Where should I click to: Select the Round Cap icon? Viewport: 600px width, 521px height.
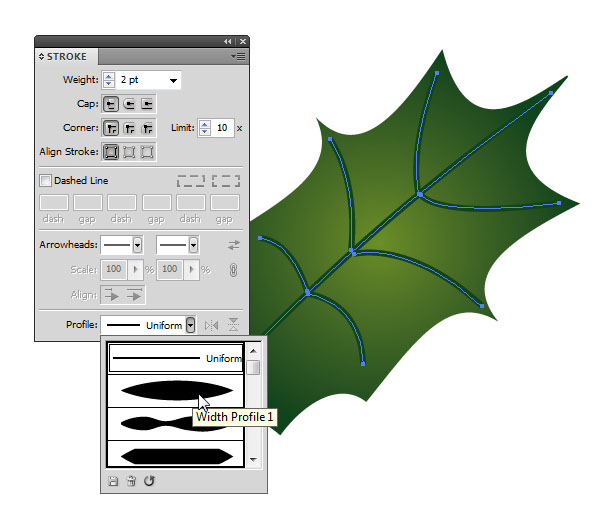[129, 104]
